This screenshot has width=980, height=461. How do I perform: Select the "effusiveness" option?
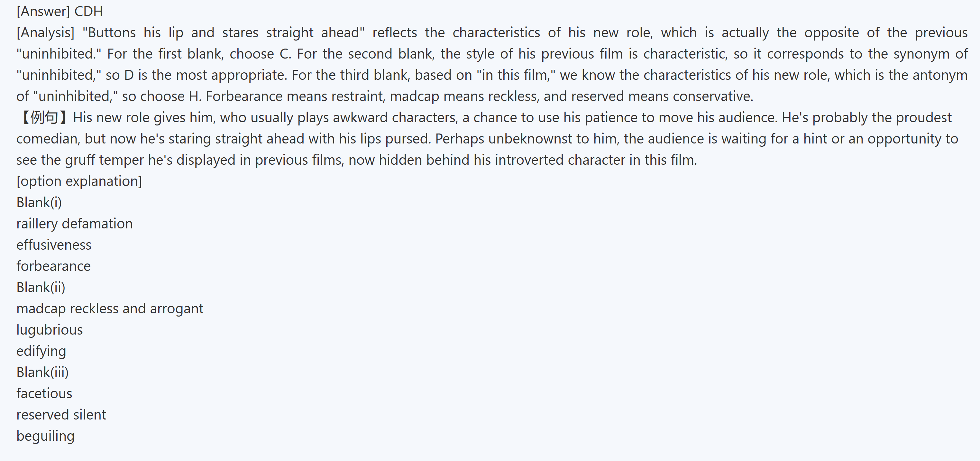click(54, 245)
